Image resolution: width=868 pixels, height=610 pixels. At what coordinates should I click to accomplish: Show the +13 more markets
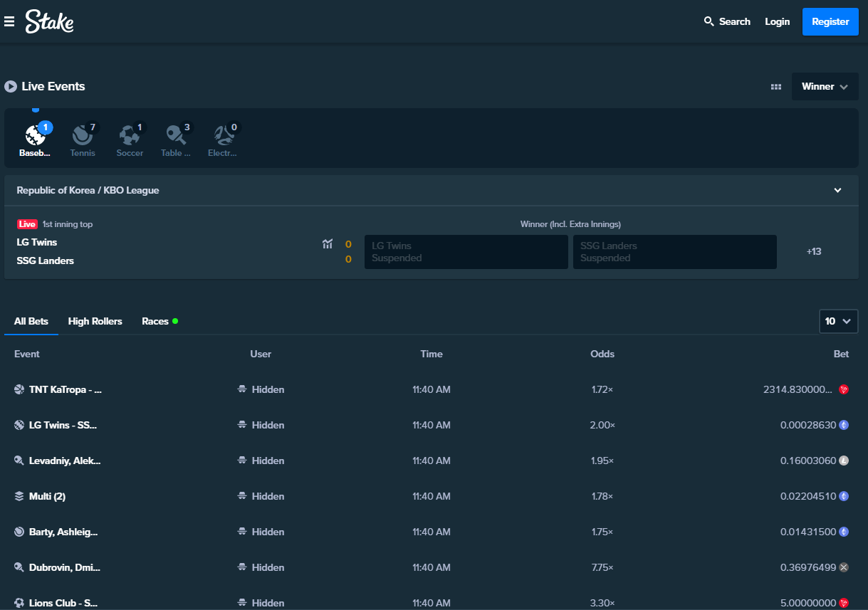click(814, 251)
